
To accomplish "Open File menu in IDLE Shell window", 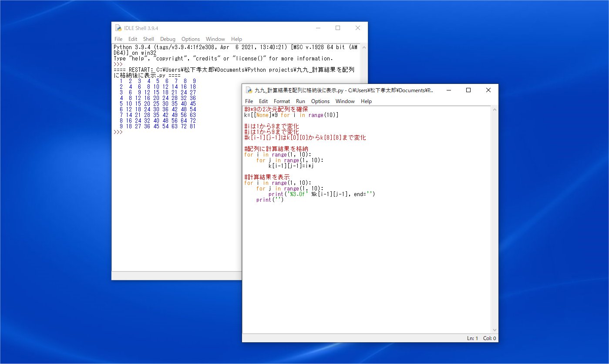I will [118, 39].
